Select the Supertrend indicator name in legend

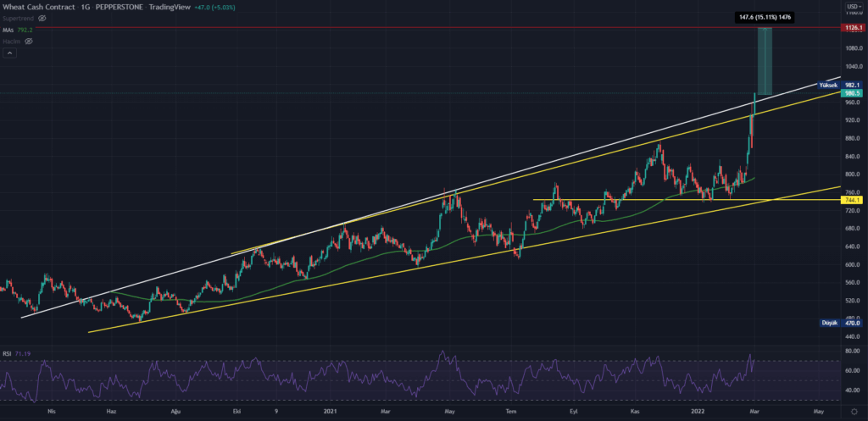[18, 17]
